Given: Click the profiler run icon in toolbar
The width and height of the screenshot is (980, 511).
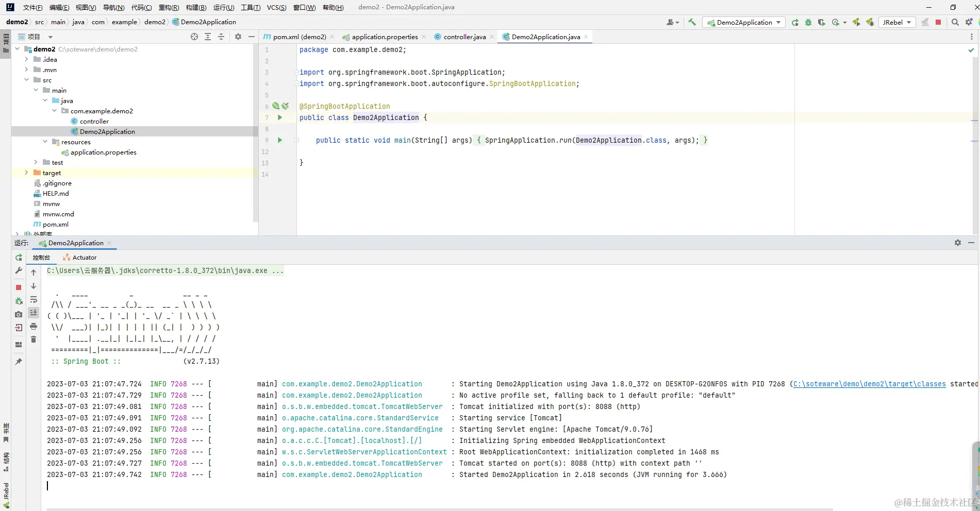Looking at the screenshot, I should click(835, 22).
